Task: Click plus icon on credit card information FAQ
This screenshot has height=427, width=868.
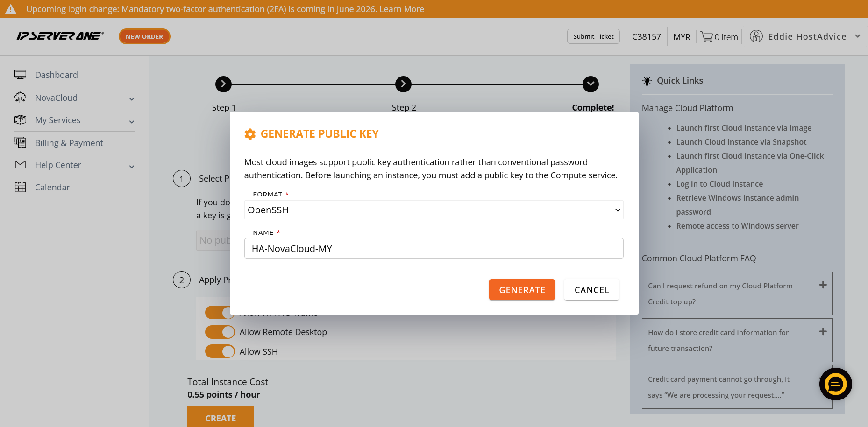Action: [x=823, y=331]
